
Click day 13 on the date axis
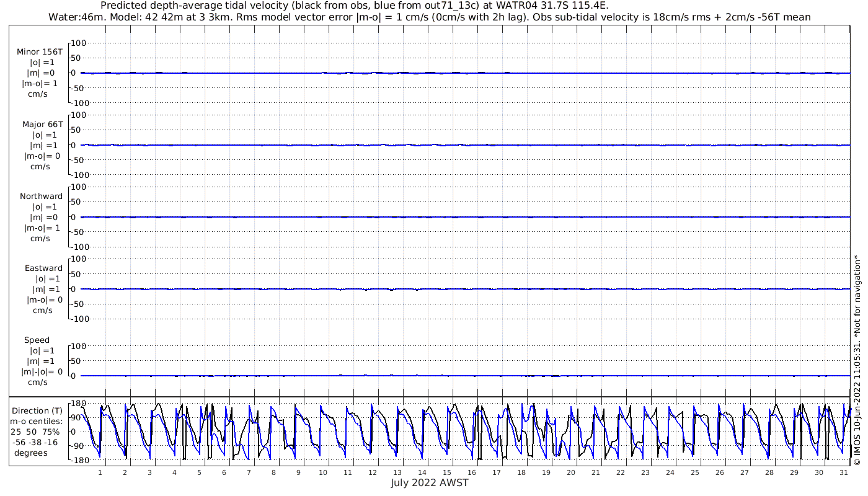click(397, 472)
